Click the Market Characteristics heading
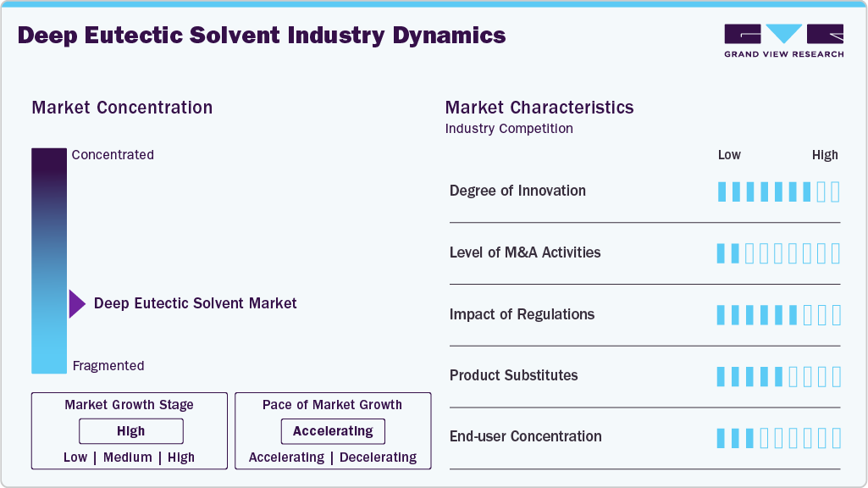The height and width of the screenshot is (488, 868). (x=539, y=108)
